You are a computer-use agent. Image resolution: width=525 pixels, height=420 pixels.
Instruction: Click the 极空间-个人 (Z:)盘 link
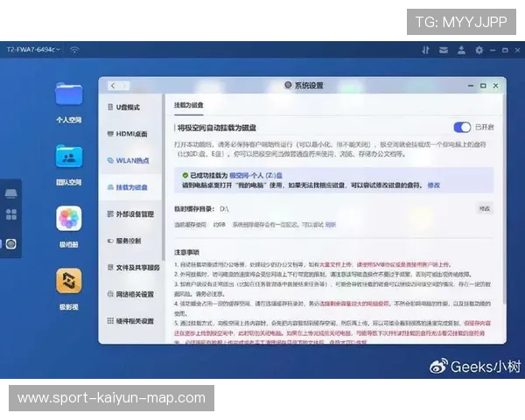pyautogui.click(x=255, y=176)
